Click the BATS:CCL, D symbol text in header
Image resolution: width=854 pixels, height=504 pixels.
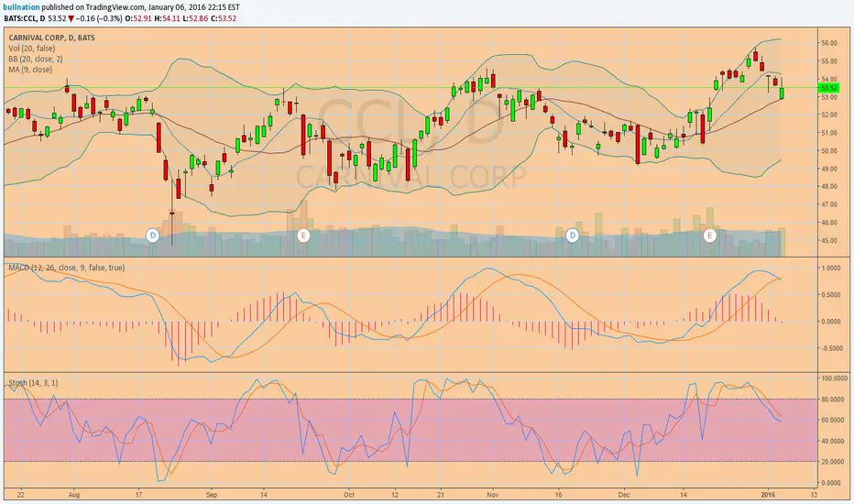click(x=25, y=18)
